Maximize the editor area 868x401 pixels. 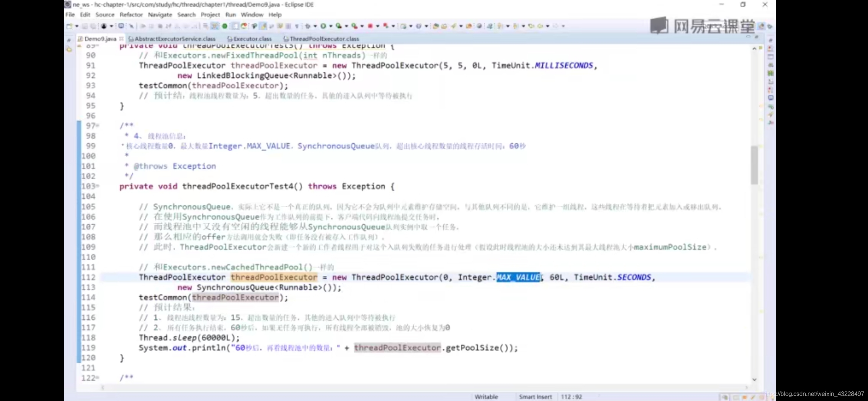click(x=756, y=37)
